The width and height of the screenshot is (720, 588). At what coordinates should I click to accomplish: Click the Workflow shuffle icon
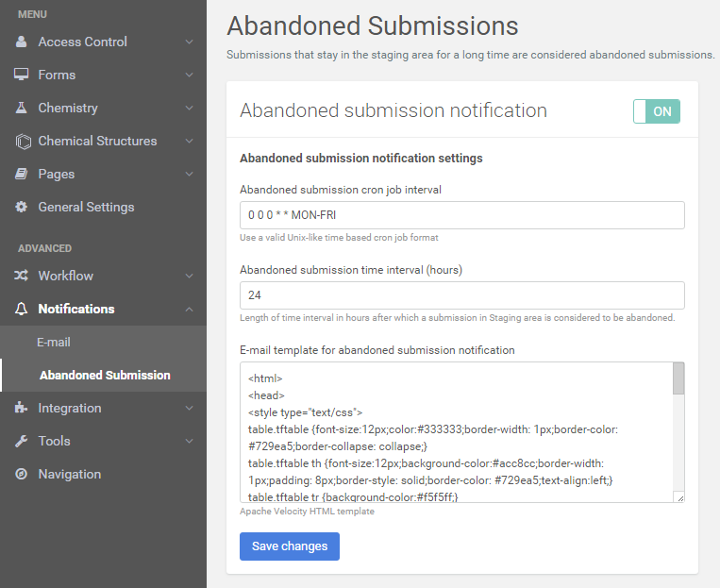tap(21, 276)
